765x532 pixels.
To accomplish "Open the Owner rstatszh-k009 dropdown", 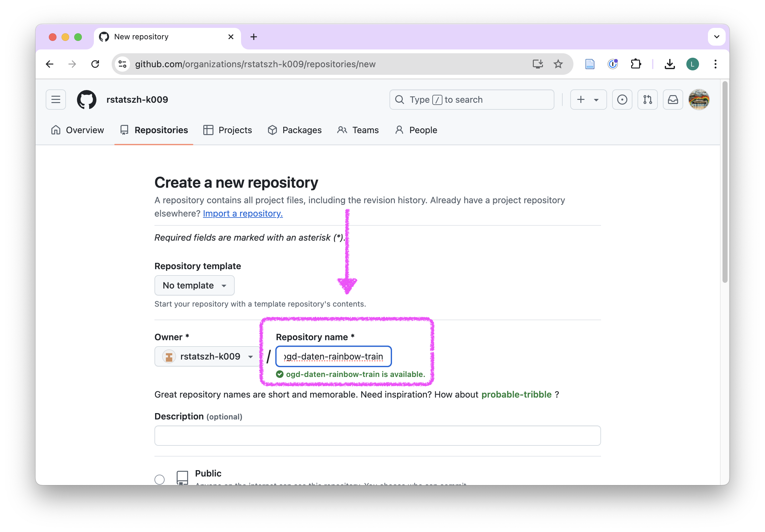I will click(207, 356).
